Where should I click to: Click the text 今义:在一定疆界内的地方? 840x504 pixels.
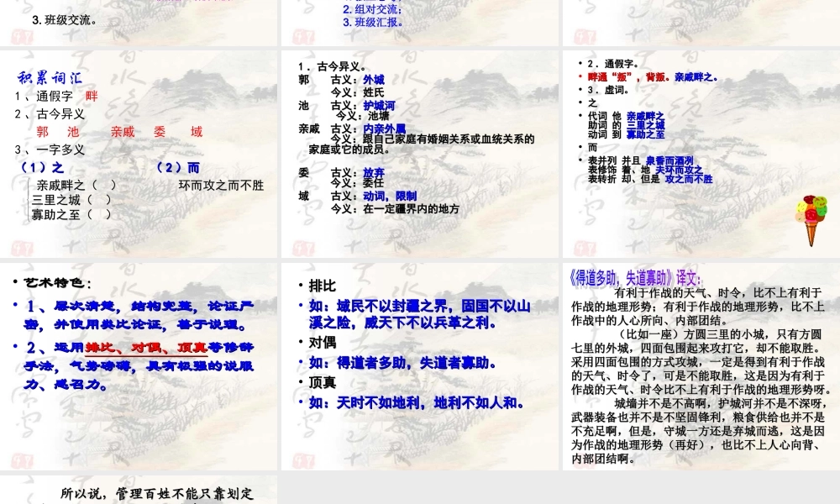[395, 209]
